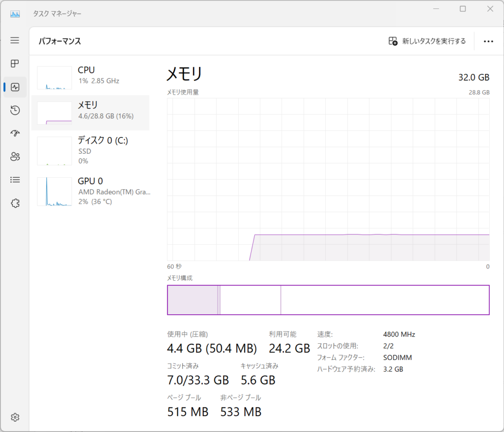Screen dimensions: 504x432
Task: Click the memory mini graph thumbnail
Action: click(54, 113)
